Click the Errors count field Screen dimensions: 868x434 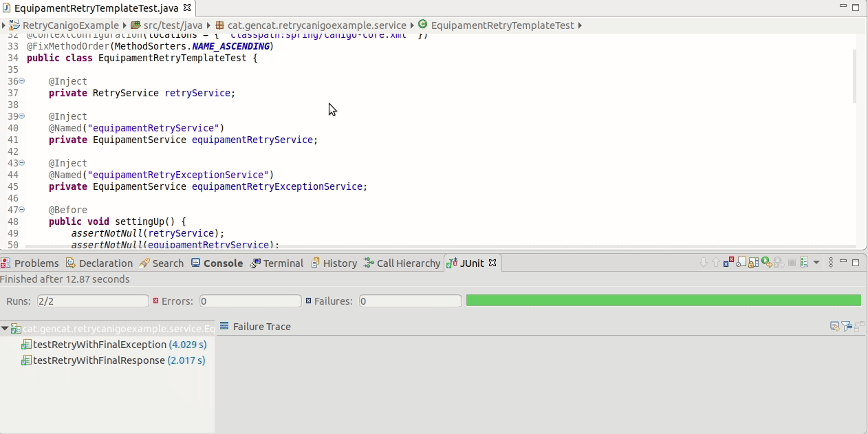[250, 301]
